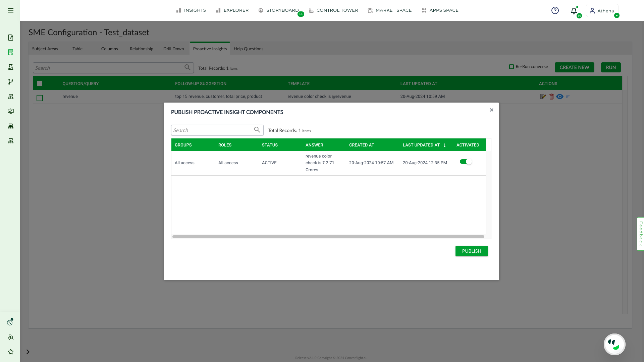Go to Explorer in top navigation
This screenshot has height=362, width=644.
pos(232,10)
